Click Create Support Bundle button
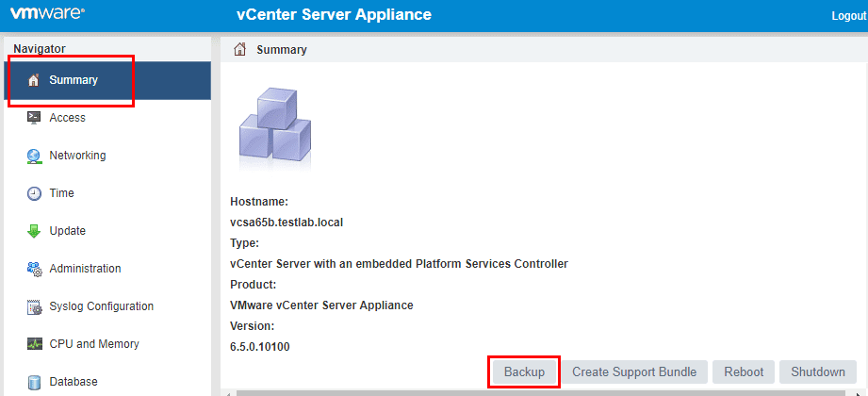This screenshot has height=396, width=868. pyautogui.click(x=634, y=371)
